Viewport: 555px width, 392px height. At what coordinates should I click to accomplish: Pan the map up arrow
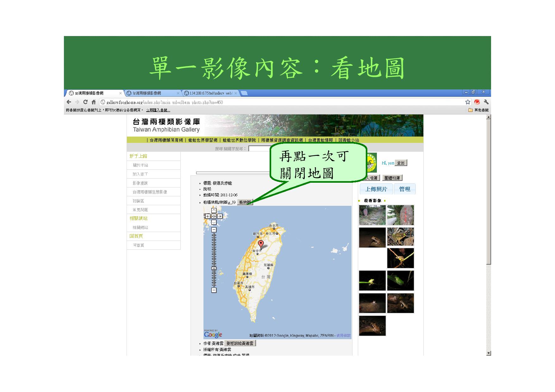(x=214, y=210)
